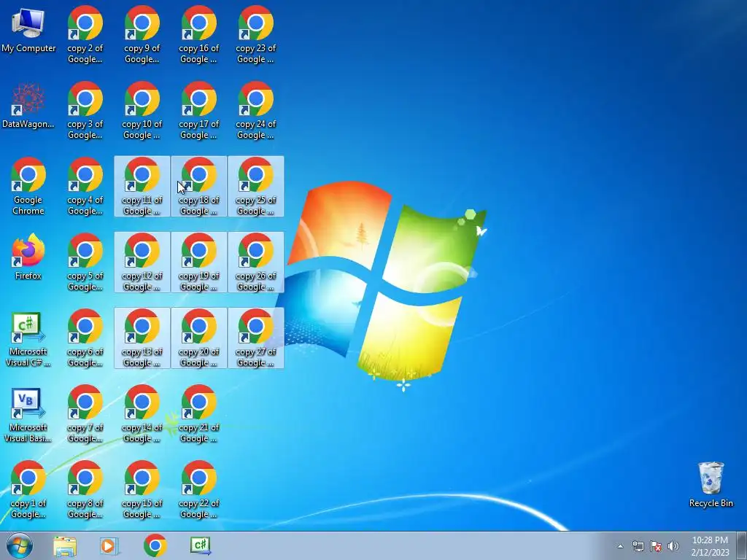Select the copy 13 of Google shortcut
The height and width of the screenshot is (560, 747).
(142, 338)
